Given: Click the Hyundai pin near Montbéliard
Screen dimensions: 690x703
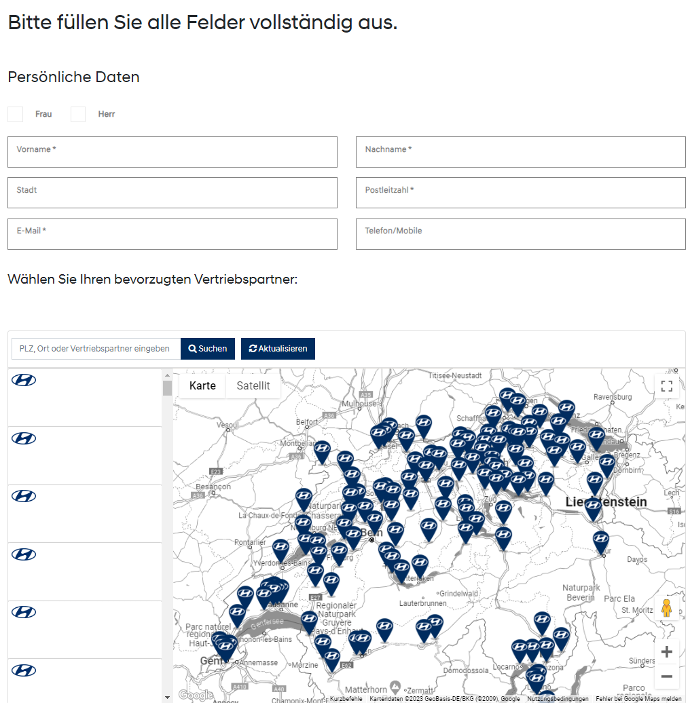Looking at the screenshot, I should pos(322,451).
